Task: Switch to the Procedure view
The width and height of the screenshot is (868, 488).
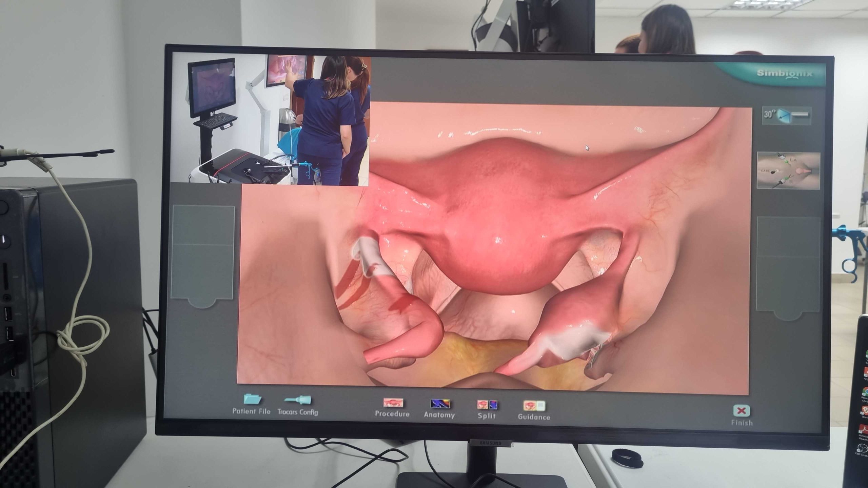Action: 393,403
